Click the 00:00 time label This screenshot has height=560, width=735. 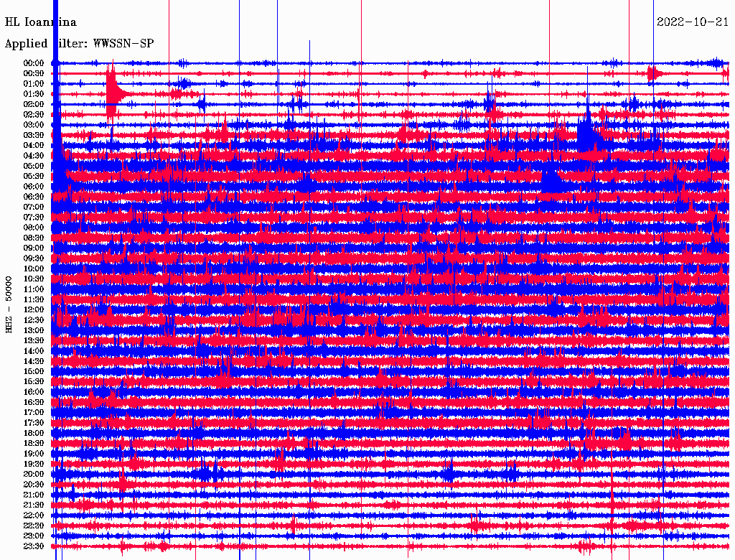pos(34,63)
